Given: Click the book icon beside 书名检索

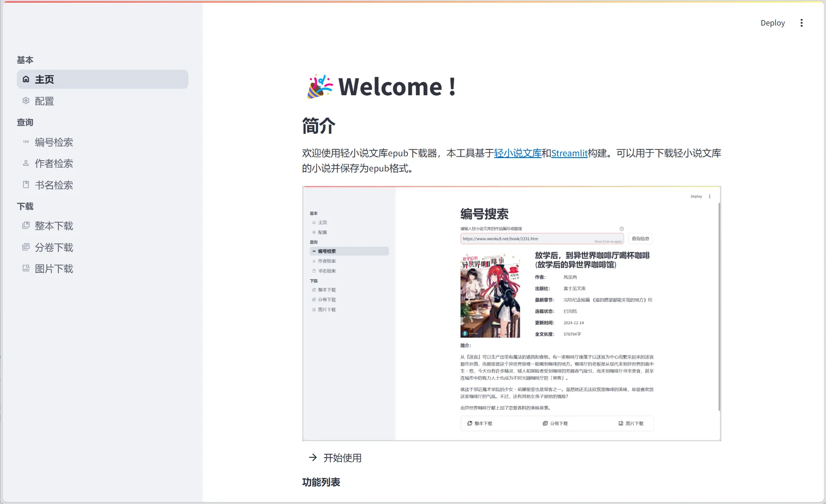Looking at the screenshot, I should [26, 185].
